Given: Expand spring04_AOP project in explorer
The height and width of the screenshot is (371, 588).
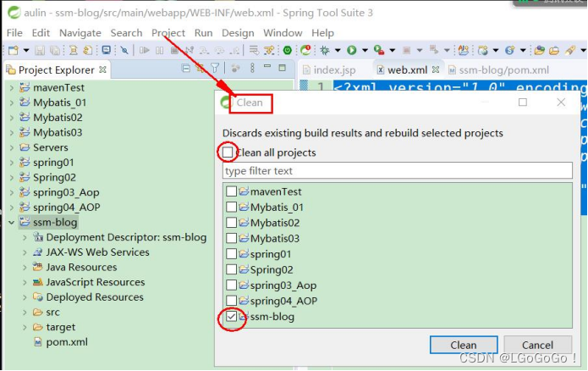Looking at the screenshot, I should (x=12, y=208).
